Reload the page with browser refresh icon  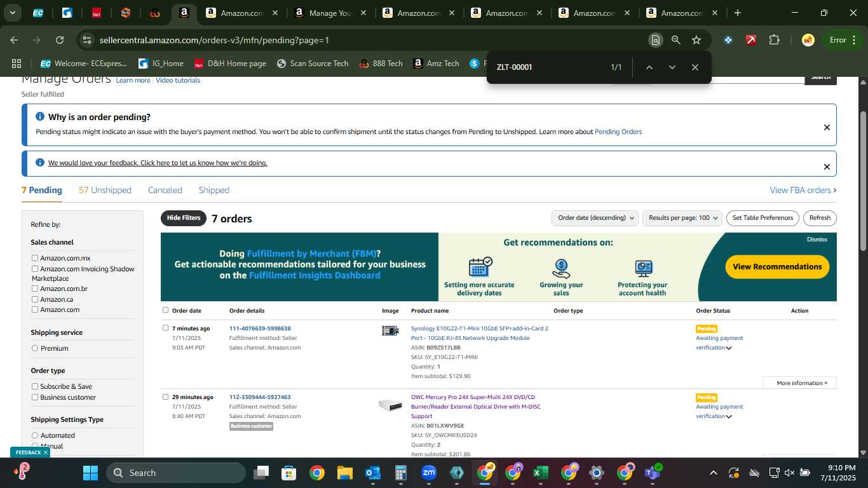pos(60,40)
